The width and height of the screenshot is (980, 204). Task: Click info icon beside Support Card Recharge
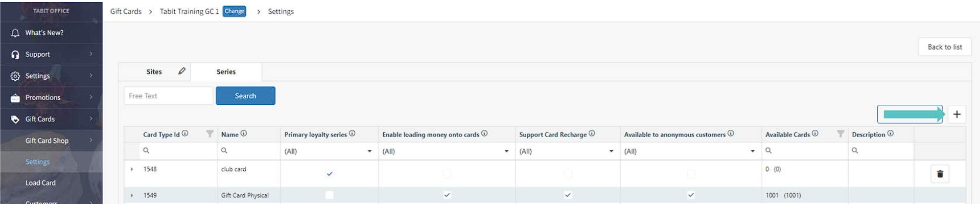[592, 133]
